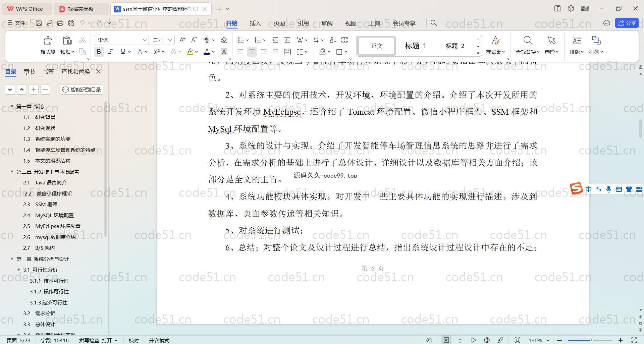Screen dimensions: 644x344
Task: Click the font color A swatch
Action: (207, 52)
